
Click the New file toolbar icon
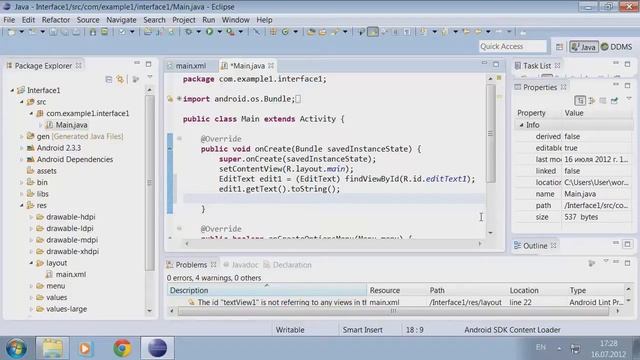(11, 32)
